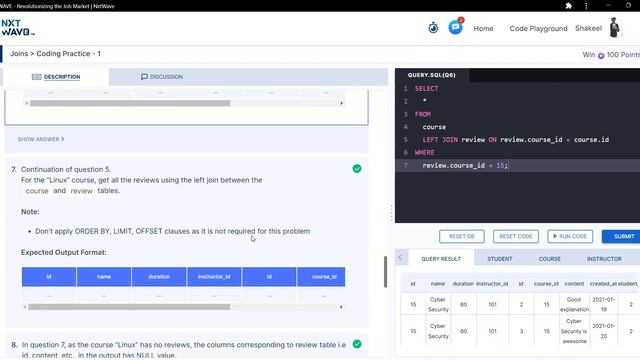Place cursor on LEFT JOIN line in editor
640x360 pixels.
coord(516,140)
